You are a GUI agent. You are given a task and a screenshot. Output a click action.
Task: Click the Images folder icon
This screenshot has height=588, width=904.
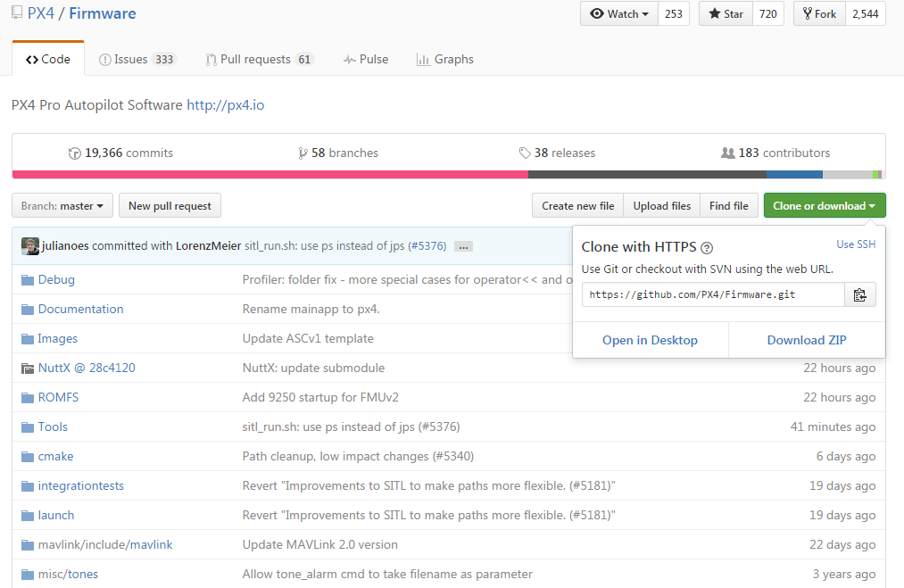point(28,339)
